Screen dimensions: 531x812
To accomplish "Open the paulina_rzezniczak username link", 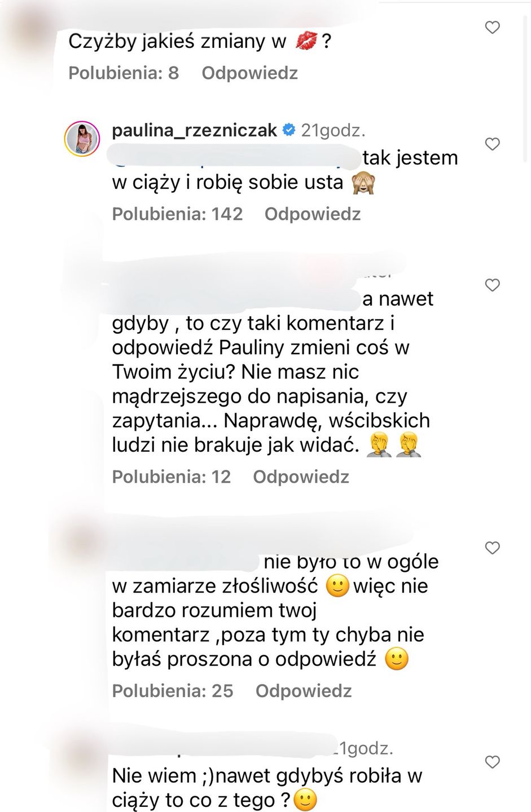I will click(x=194, y=131).
